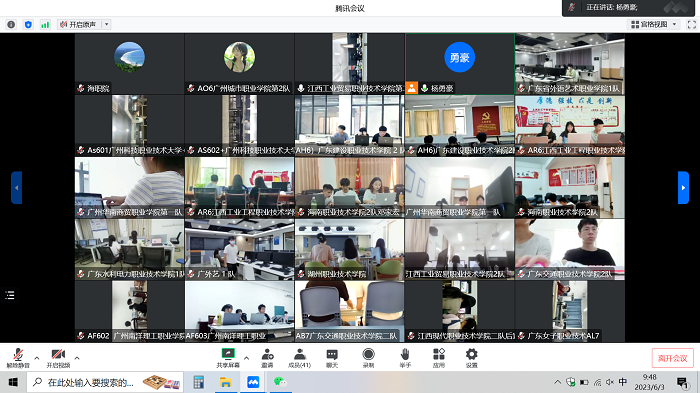Image resolution: width=700 pixels, height=393 pixels.
Task: Open the Members (41) list
Action: pos(300,358)
